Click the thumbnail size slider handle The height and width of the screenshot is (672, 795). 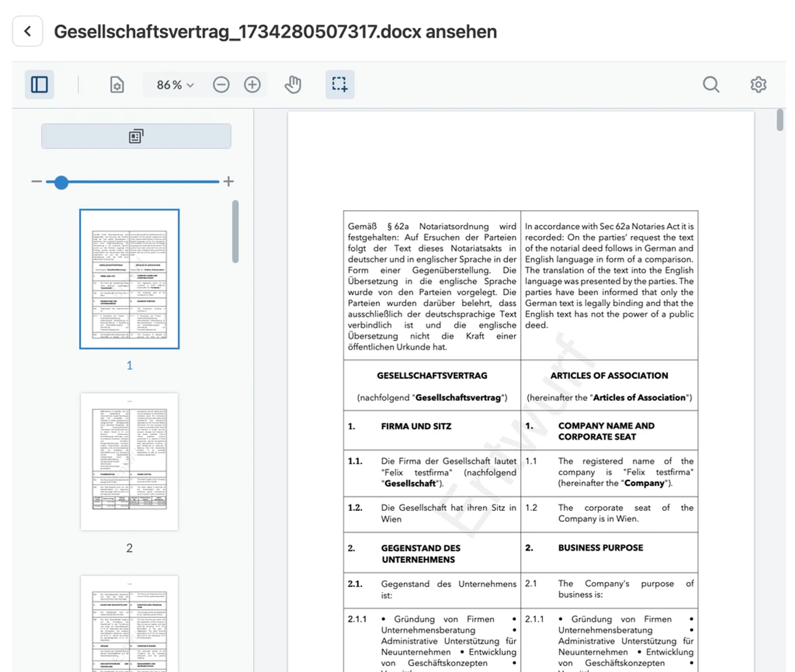tap(61, 182)
